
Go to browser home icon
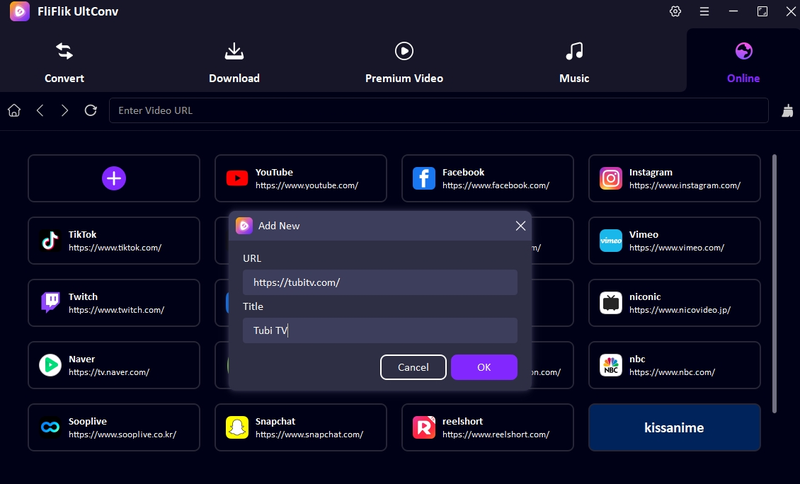pos(14,110)
